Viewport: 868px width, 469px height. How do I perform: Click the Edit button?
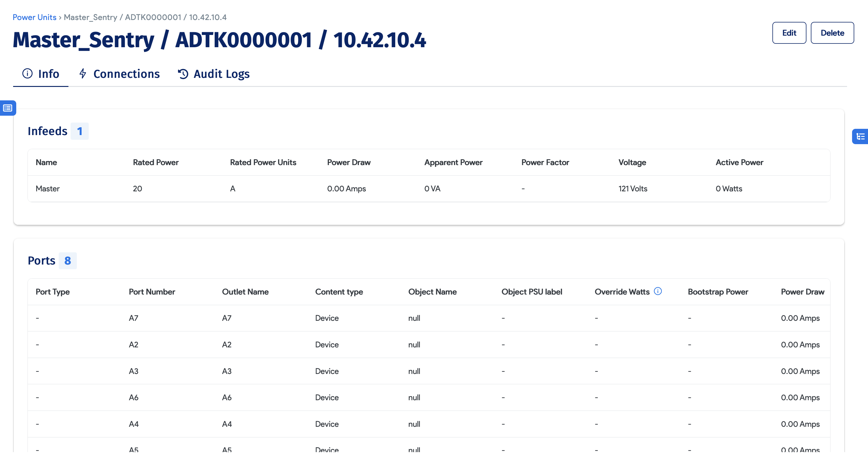(789, 33)
